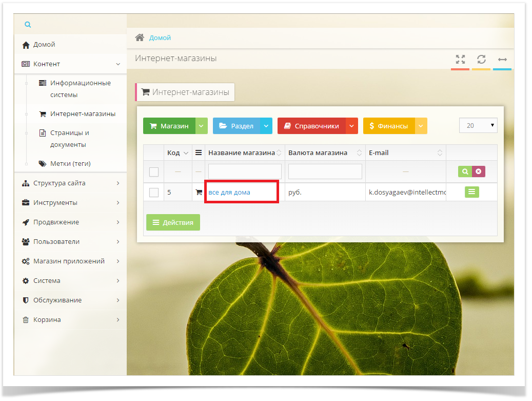The image size is (532, 401).
Task: Open the green Магазин dropdown arrow
Action: click(x=202, y=126)
